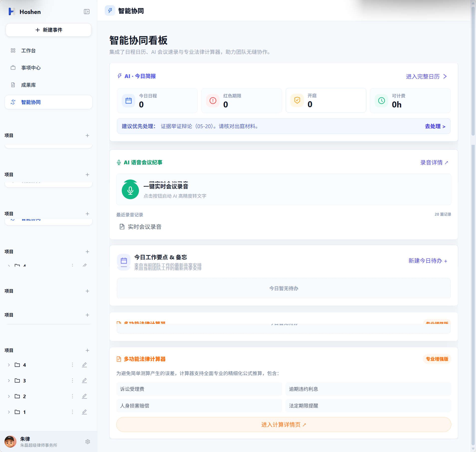This screenshot has width=476, height=452.
Task: Click the edit pencil icon for folder 4
Action: 84,365
